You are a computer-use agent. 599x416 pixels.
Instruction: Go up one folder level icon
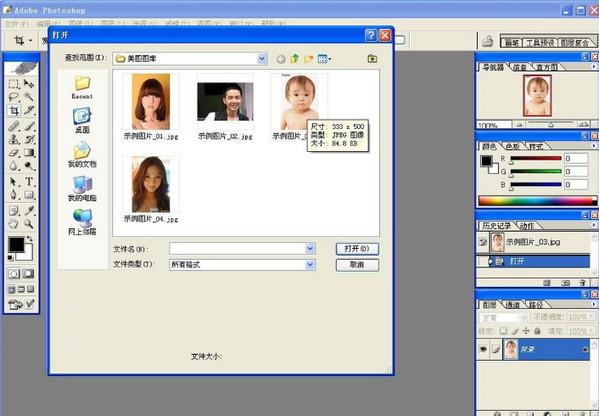pyautogui.click(x=295, y=59)
